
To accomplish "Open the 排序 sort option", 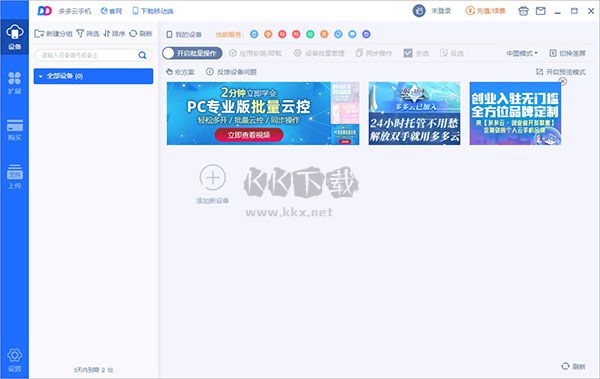I will (x=114, y=34).
